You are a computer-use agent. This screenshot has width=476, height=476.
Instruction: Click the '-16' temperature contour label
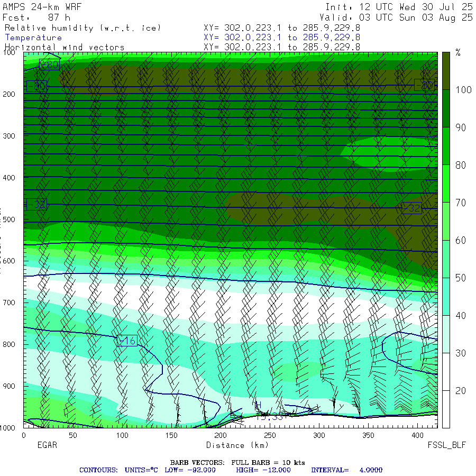click(127, 341)
